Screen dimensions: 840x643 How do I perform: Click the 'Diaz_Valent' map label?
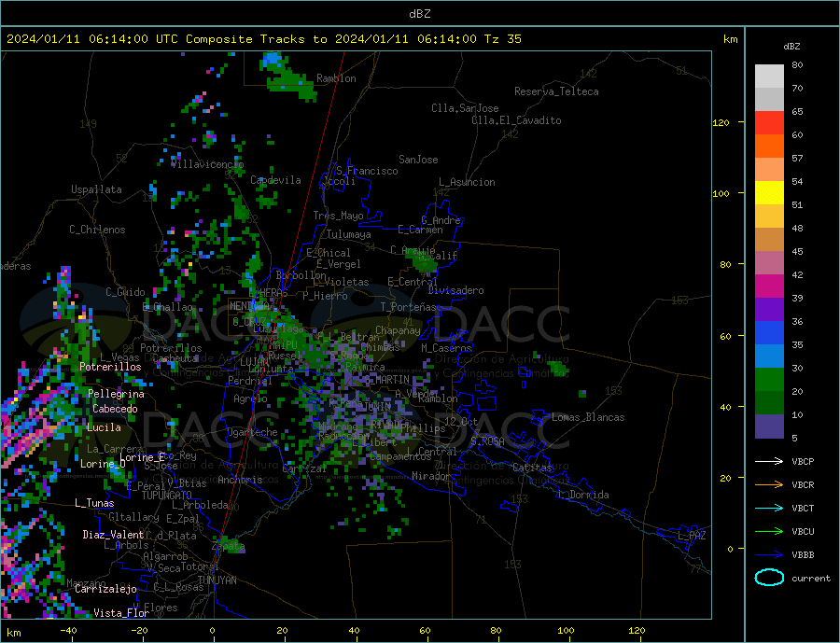point(114,535)
